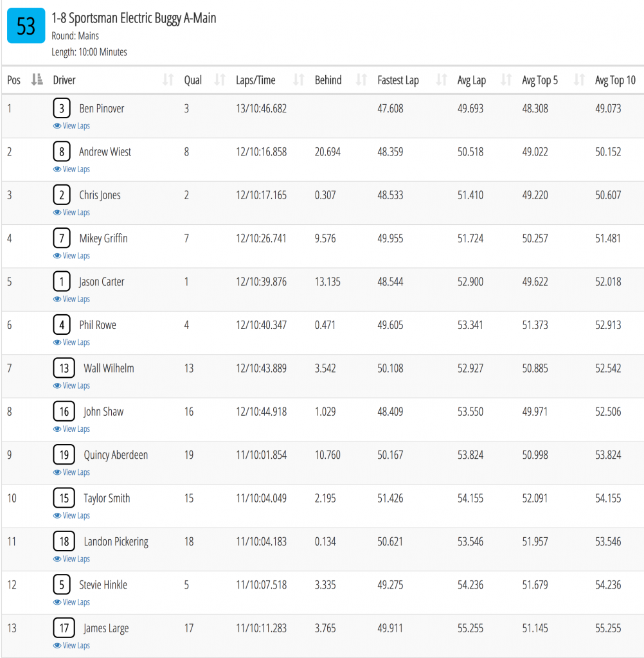The height and width of the screenshot is (658, 644).
Task: Click car number 7 badge for Mikey Griffin
Action: click(62, 238)
